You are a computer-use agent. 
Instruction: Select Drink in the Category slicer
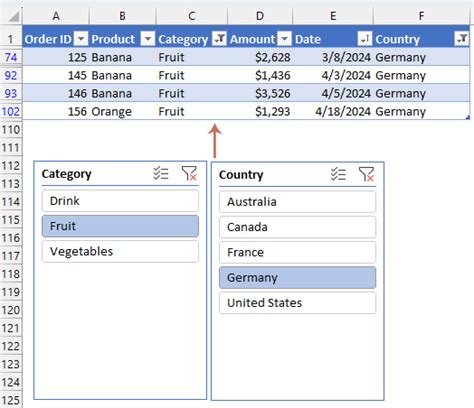(120, 201)
